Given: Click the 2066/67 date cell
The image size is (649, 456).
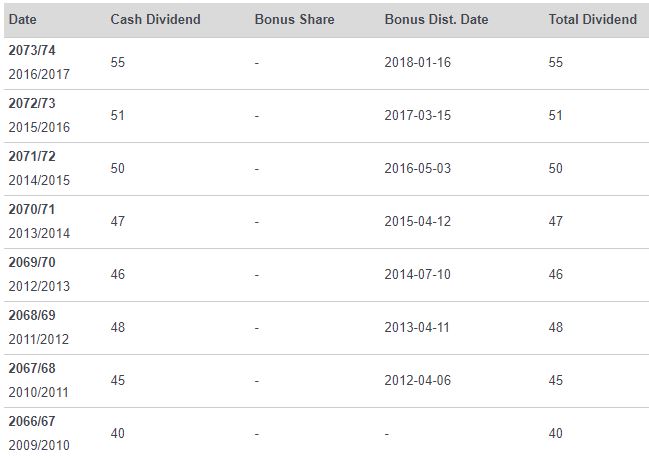Looking at the screenshot, I should (39, 433).
